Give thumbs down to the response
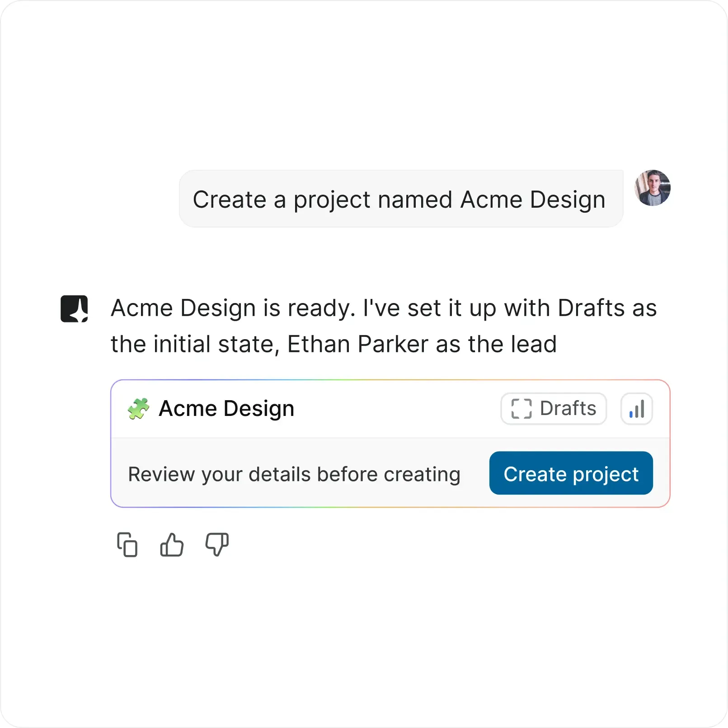The height and width of the screenshot is (728, 728). [x=217, y=545]
